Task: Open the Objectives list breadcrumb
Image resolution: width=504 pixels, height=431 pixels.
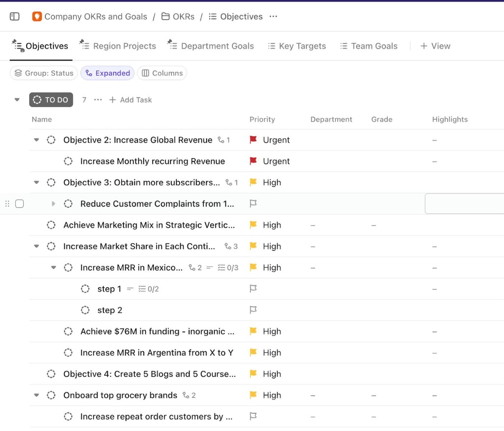Action: click(x=236, y=16)
